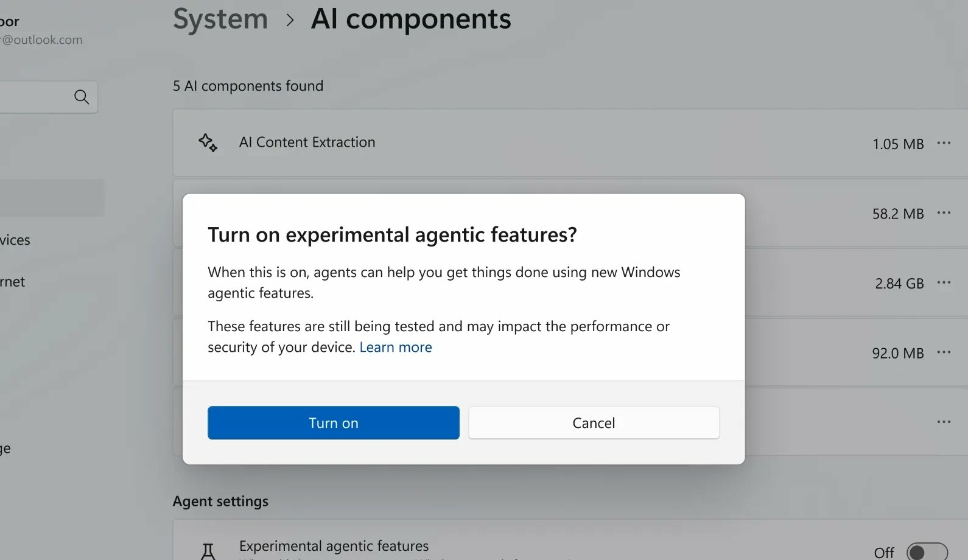Image resolution: width=968 pixels, height=560 pixels.
Task: Click the Off label next to the toggle
Action: [x=883, y=551]
